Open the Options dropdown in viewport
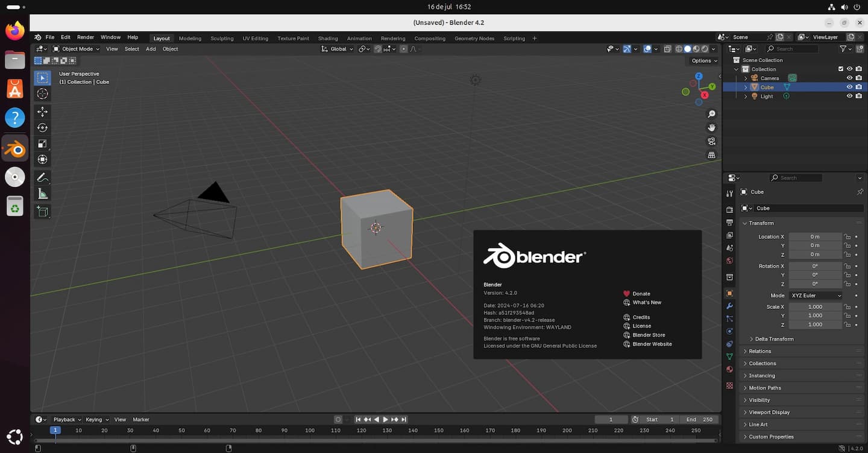 (704, 60)
